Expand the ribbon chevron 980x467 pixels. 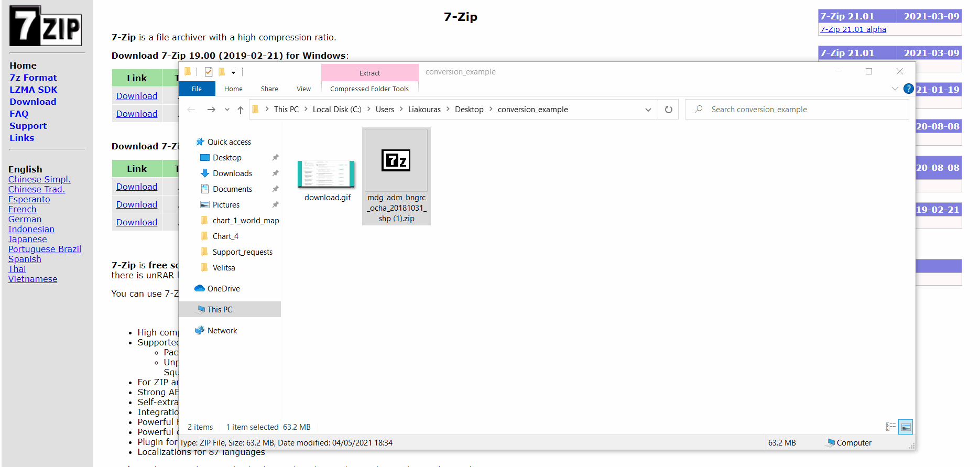pos(895,89)
